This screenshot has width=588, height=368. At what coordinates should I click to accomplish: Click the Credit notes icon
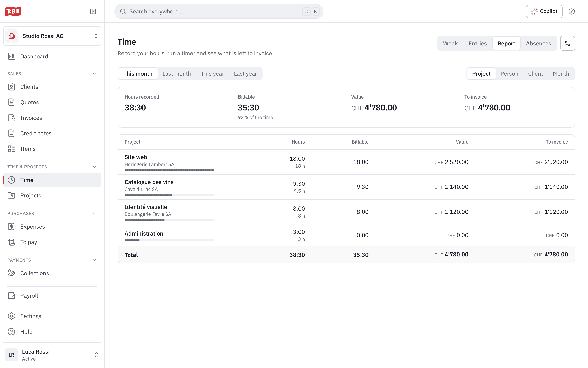click(x=11, y=133)
